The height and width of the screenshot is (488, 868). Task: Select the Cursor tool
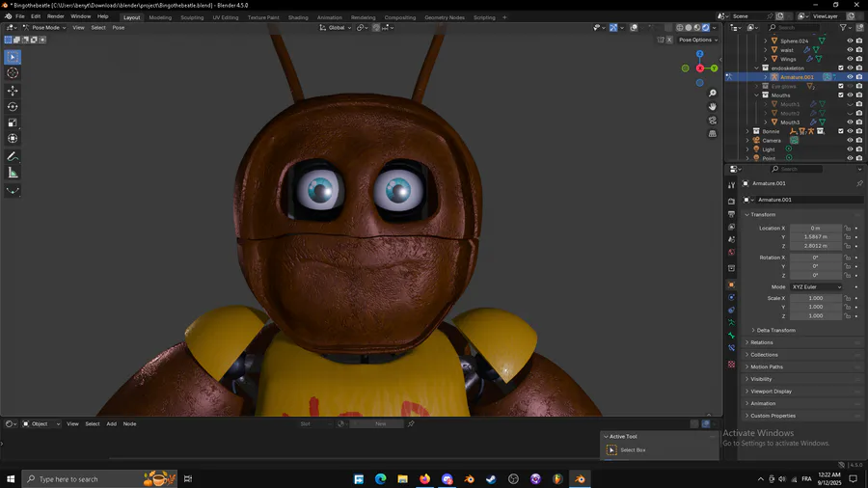tap(13, 73)
